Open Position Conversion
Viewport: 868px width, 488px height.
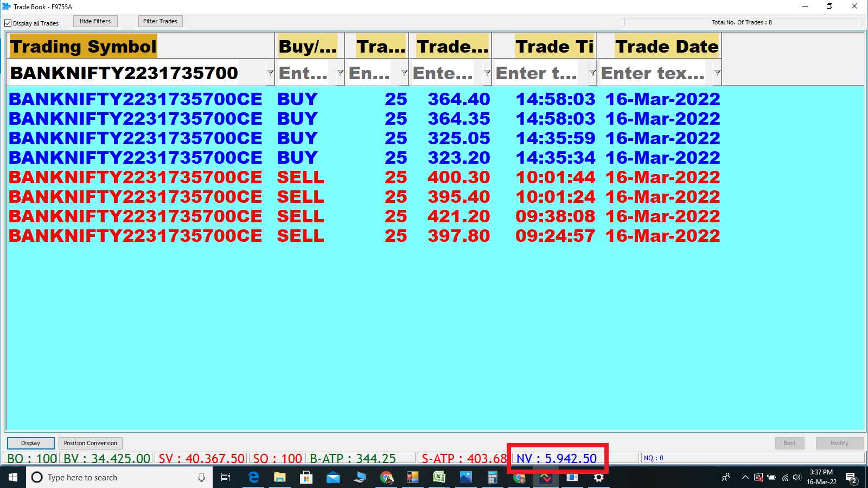click(x=90, y=443)
